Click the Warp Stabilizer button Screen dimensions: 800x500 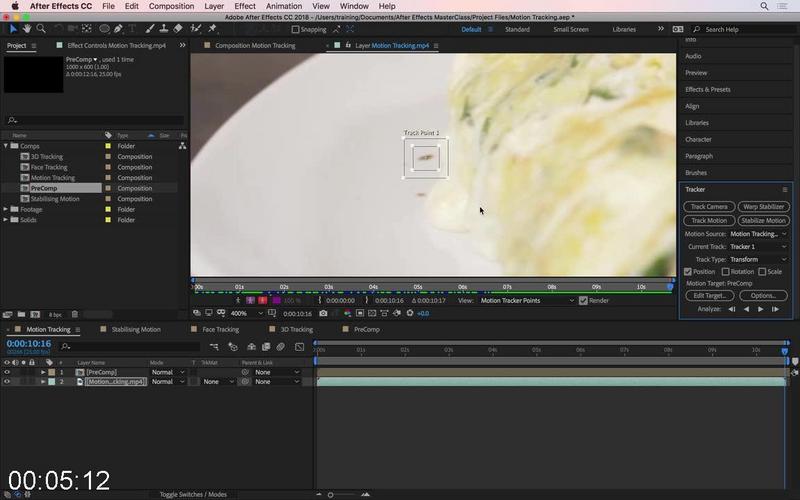(x=763, y=207)
